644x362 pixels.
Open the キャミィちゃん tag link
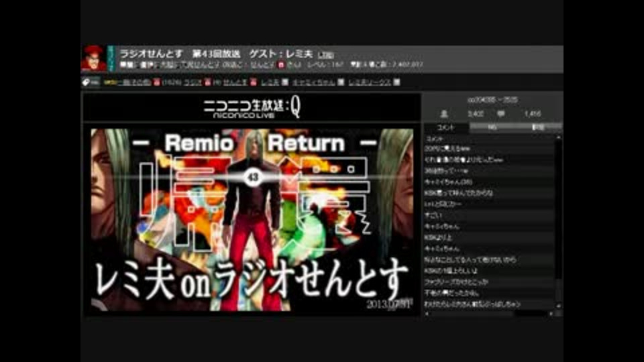pyautogui.click(x=314, y=82)
